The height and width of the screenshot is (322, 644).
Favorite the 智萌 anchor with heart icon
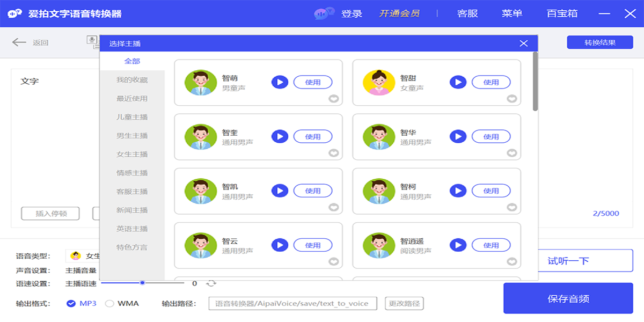coord(334,99)
